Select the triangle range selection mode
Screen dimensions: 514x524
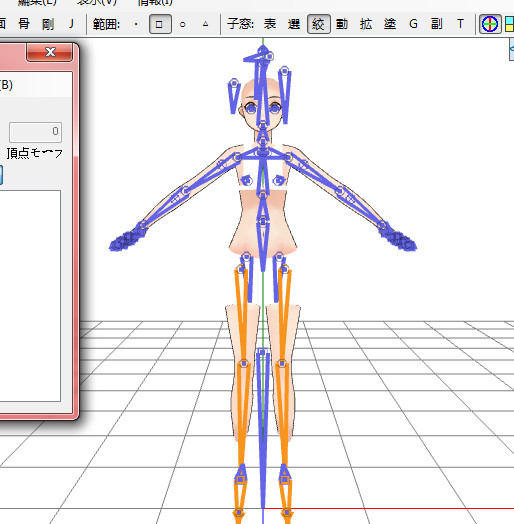coord(206,24)
